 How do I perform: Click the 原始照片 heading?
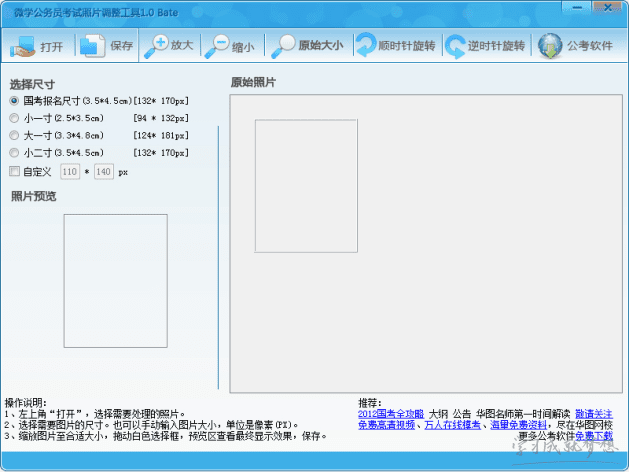coord(253,82)
